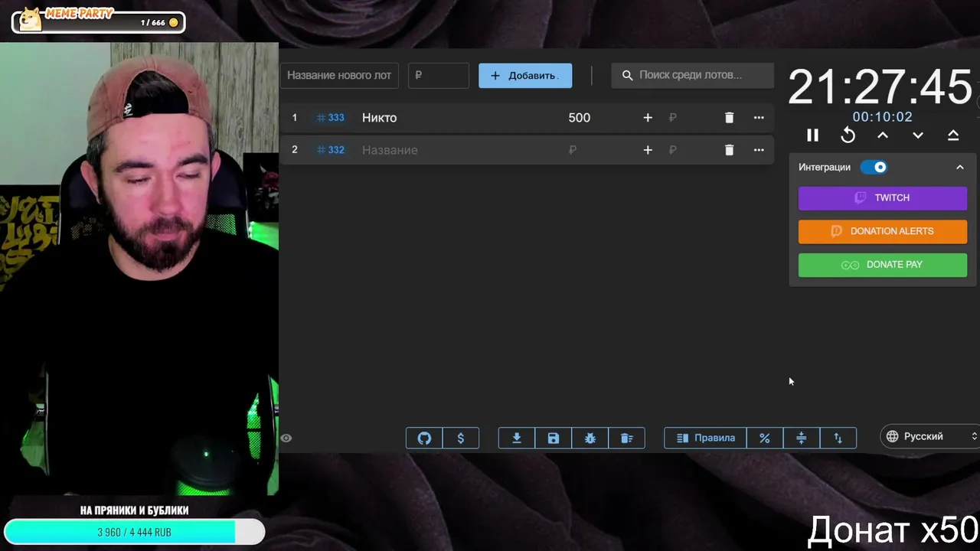Click the save floppy disk icon
980x551 pixels.
(554, 438)
